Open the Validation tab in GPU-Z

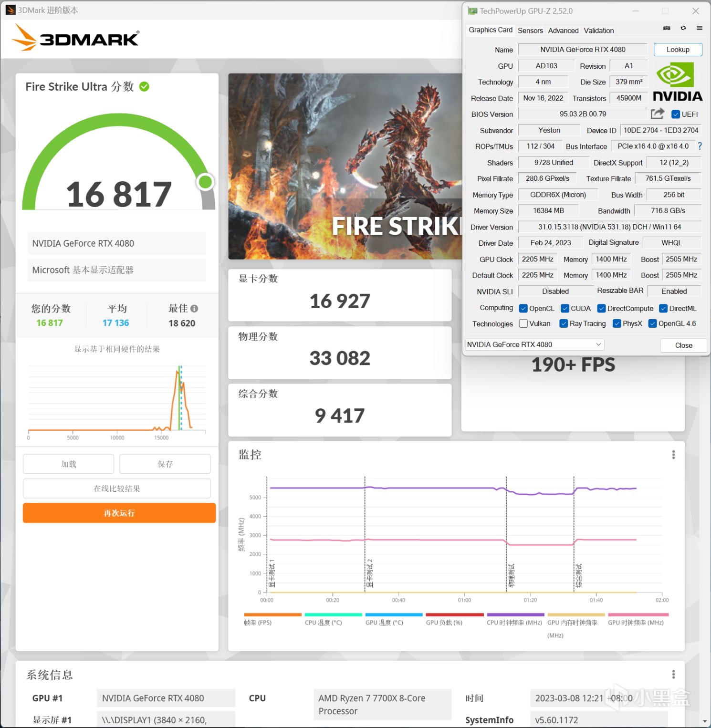point(598,31)
